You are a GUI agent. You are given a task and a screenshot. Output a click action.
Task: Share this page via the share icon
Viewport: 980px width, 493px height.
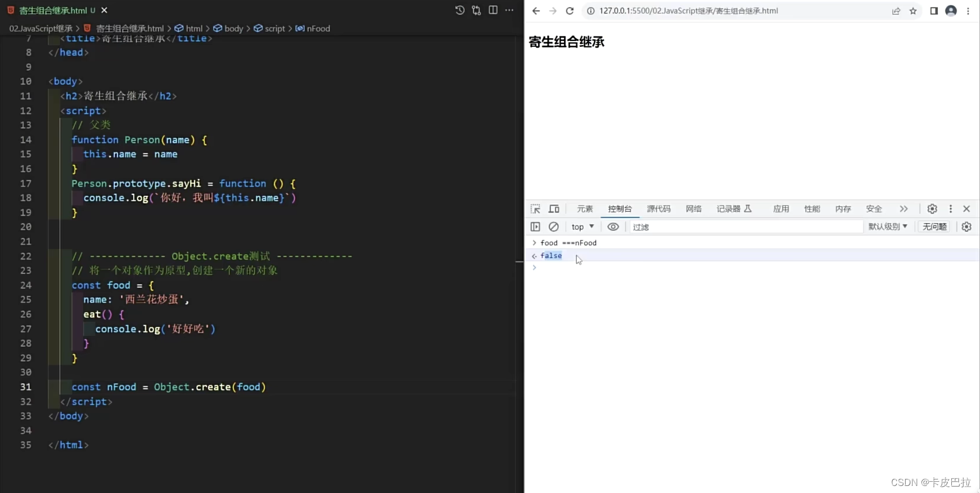(x=896, y=11)
